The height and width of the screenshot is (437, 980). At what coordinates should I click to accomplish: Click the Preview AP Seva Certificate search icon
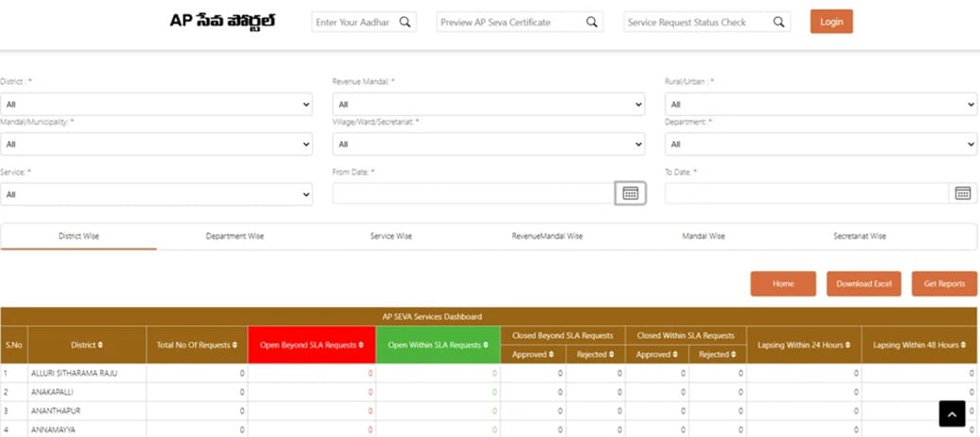[x=592, y=22]
